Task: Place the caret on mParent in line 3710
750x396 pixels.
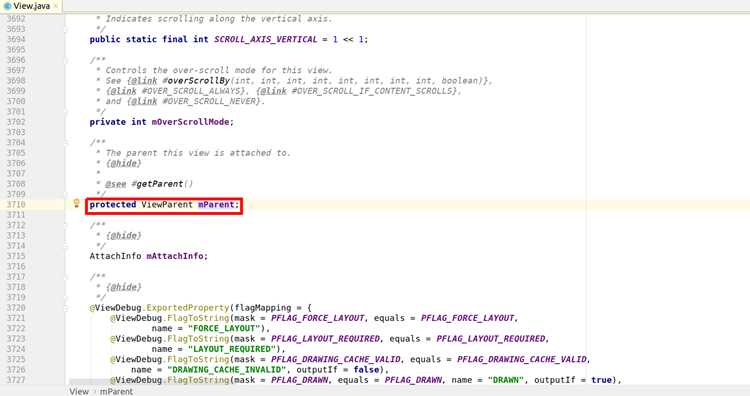Action: point(216,205)
